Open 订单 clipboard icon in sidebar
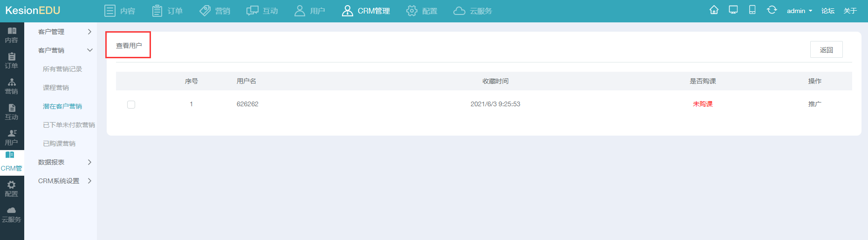 12,61
